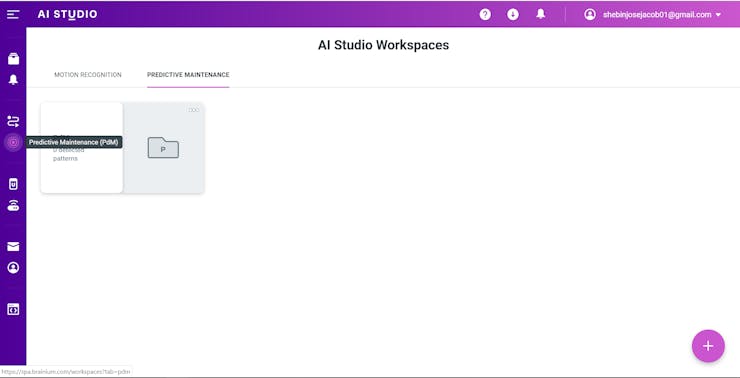The height and width of the screenshot is (378, 740).
Task: Add a new workspace with plus button
Action: (x=708, y=346)
